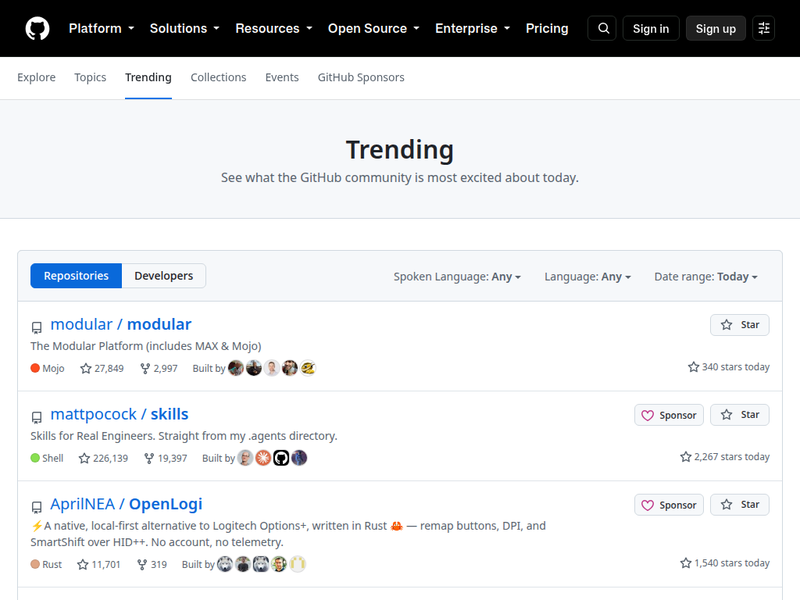Viewport: 800px width, 600px height.
Task: Go to the Pricing page
Action: pos(547,29)
